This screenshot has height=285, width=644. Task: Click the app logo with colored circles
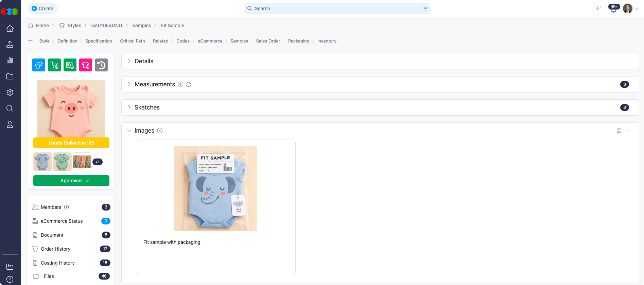[10, 12]
